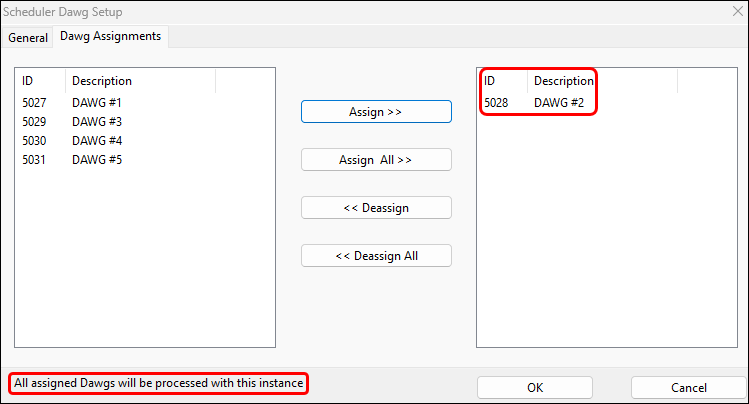
Task: Pick the DAWG #5 entry
Action: pyautogui.click(x=97, y=160)
